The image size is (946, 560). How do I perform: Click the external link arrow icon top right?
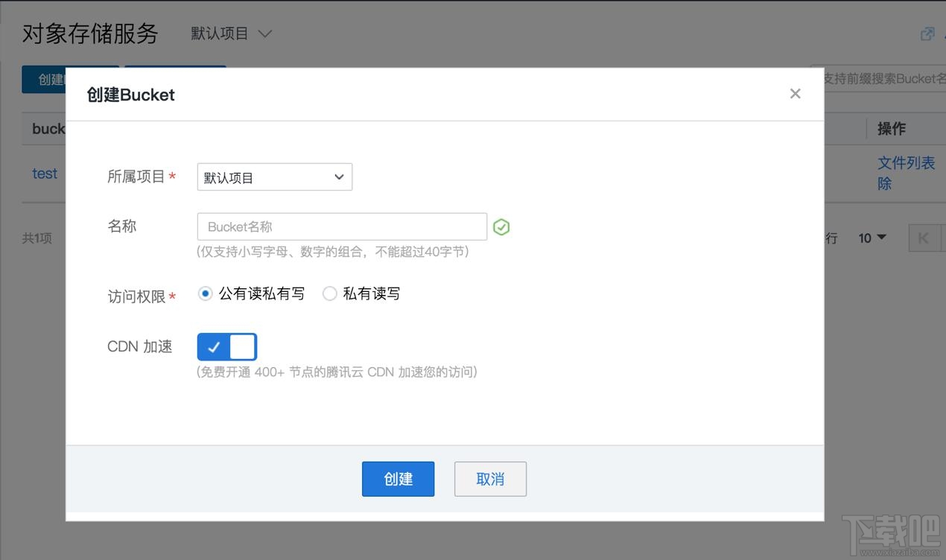926,34
